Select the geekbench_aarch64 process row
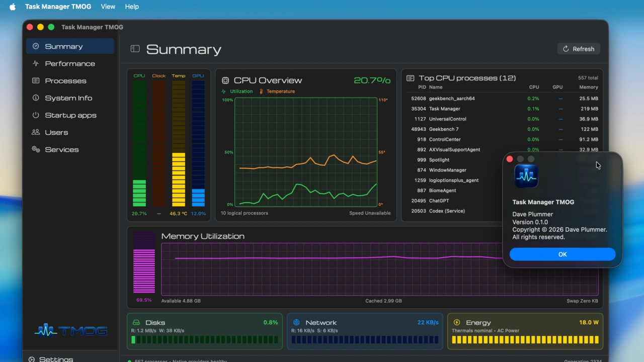Viewport: 644px width, 362px height. [504, 99]
